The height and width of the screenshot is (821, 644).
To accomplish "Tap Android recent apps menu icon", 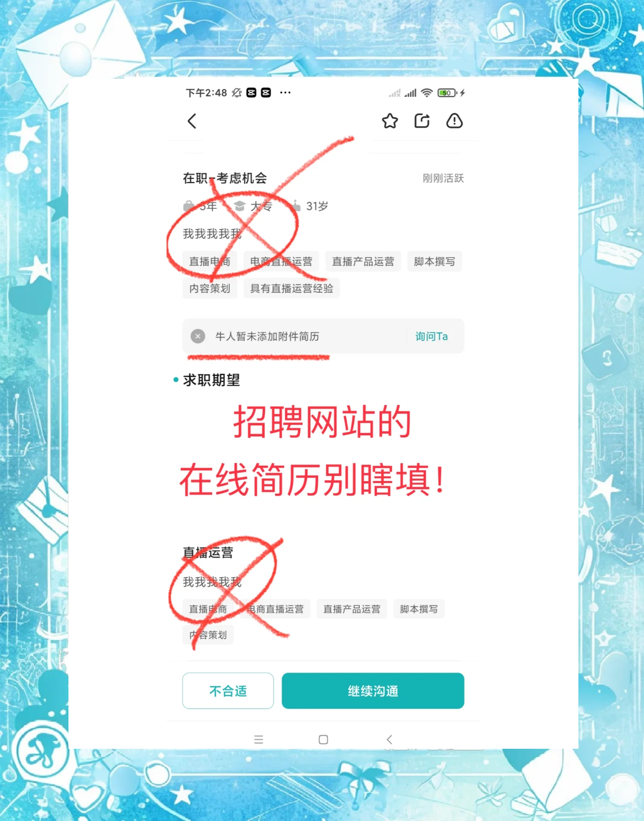I will click(258, 739).
